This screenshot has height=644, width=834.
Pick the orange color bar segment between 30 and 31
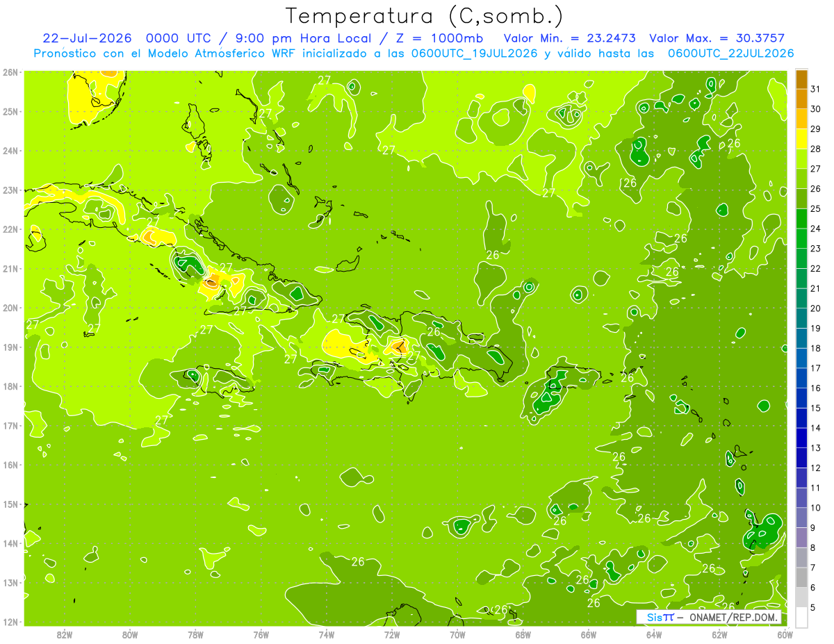pyautogui.click(x=801, y=99)
